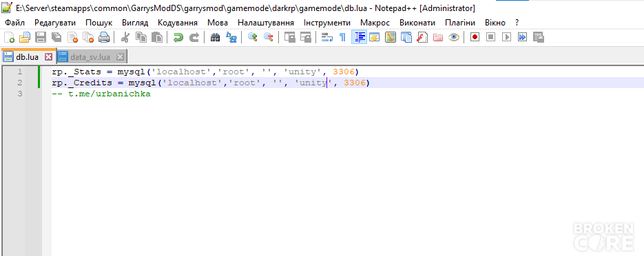The width and height of the screenshot is (644, 256).
Task: Open the Document List panel icon
Action: point(406,38)
